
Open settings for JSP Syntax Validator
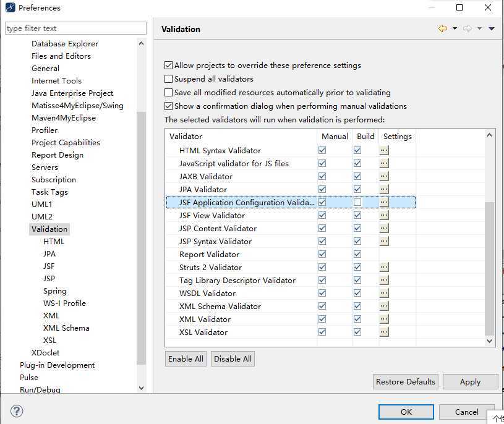(x=384, y=241)
